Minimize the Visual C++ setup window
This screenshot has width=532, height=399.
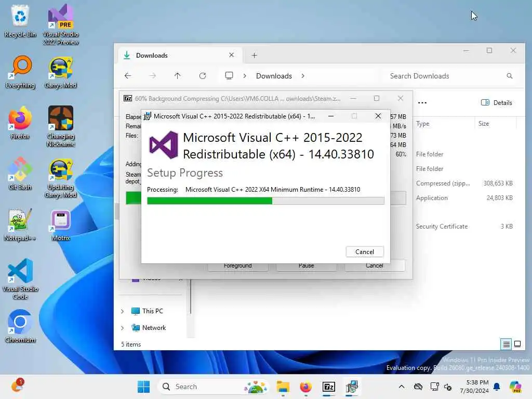(331, 116)
